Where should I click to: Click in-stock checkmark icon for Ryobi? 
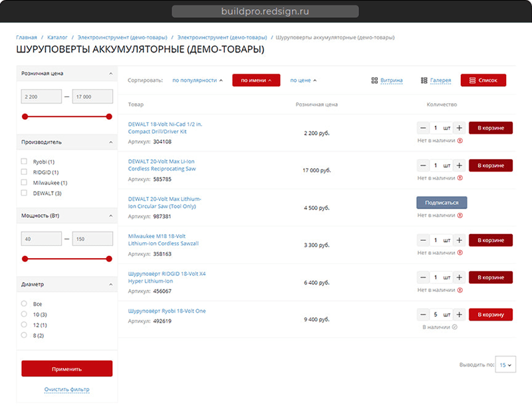coord(455,327)
